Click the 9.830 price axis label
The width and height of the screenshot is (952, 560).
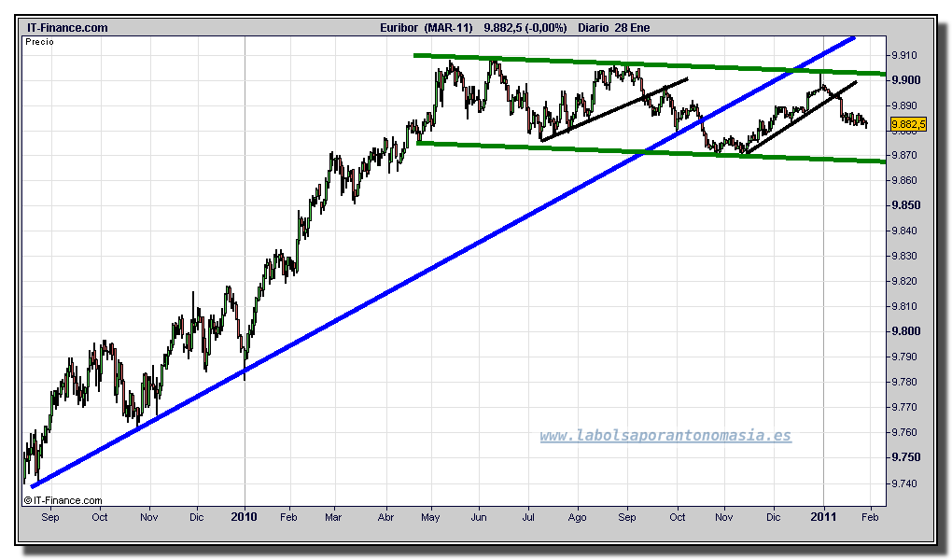[x=905, y=257]
